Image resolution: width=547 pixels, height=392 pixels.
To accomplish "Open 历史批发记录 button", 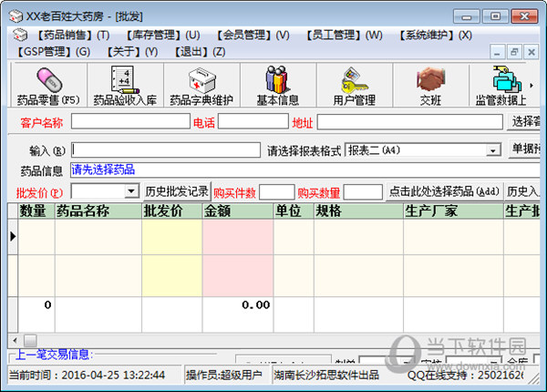I will click(x=177, y=191).
